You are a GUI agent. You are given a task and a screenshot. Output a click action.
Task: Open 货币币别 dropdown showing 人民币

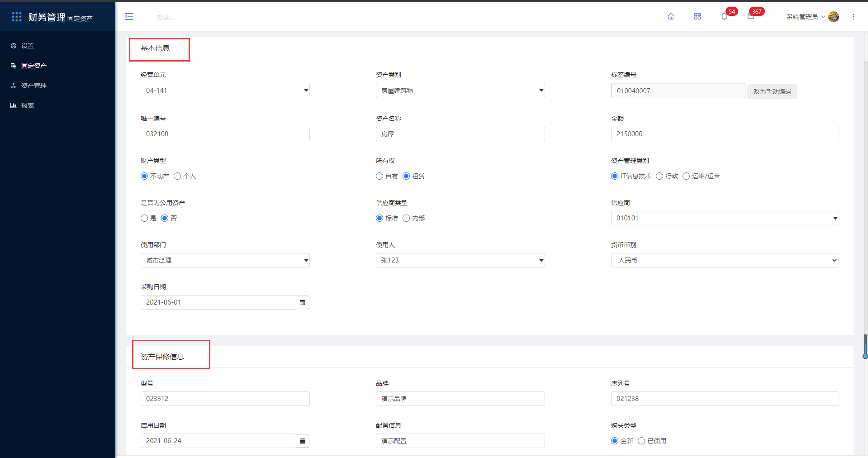tap(725, 260)
